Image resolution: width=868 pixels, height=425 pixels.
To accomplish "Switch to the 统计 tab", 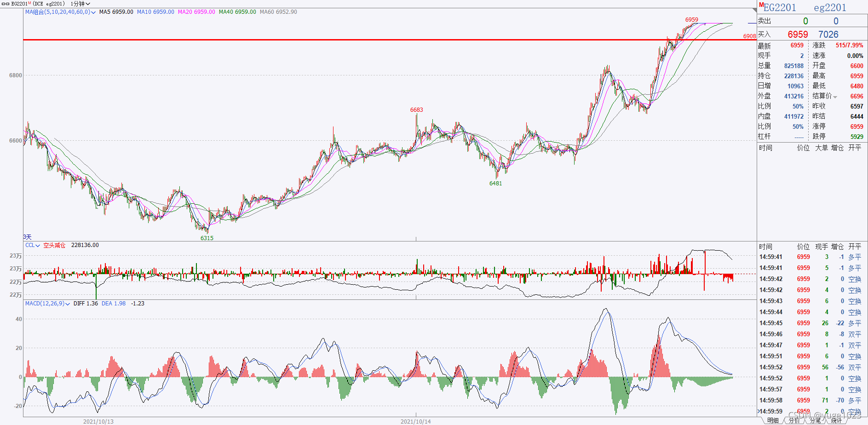I will 836,420.
